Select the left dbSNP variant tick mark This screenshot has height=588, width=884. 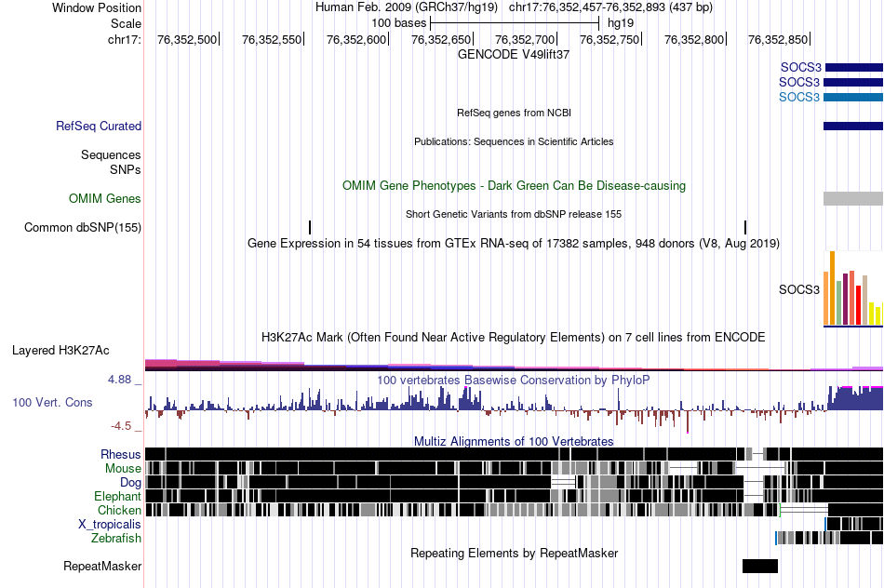[310, 227]
